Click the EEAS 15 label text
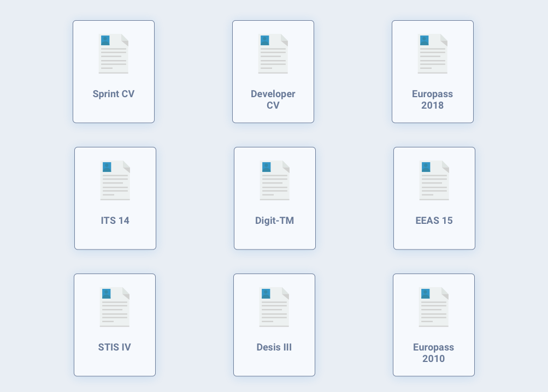This screenshot has height=392, width=548. 434,221
